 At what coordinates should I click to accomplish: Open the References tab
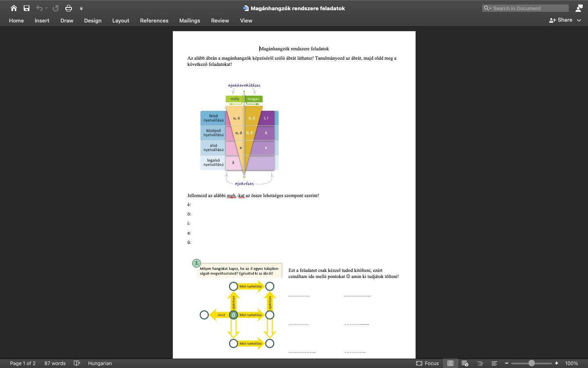tap(154, 20)
